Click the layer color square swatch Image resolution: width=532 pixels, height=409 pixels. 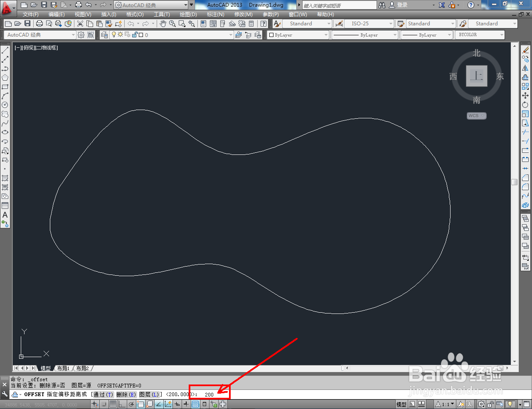[141, 35]
